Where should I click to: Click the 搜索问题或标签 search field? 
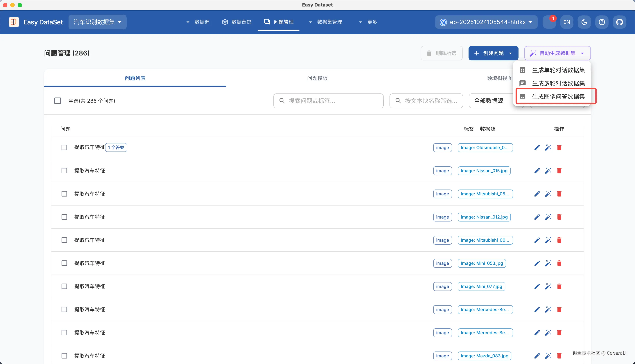click(x=328, y=101)
